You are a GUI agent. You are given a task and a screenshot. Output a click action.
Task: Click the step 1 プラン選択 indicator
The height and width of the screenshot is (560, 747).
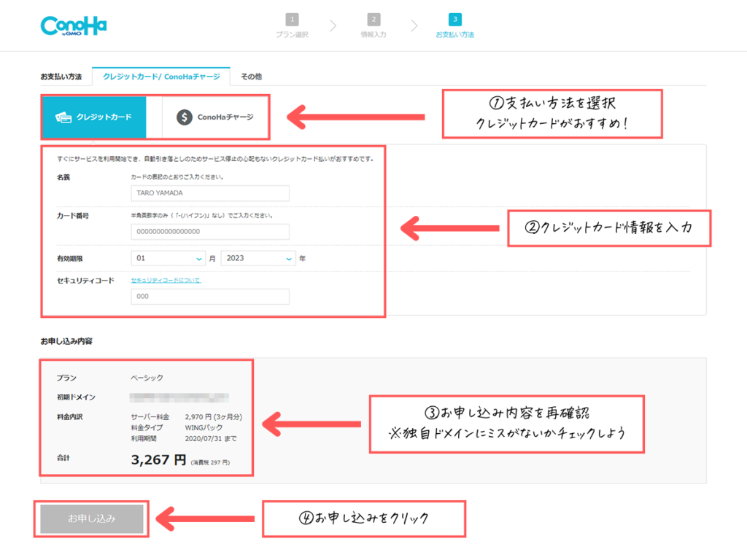click(x=292, y=26)
